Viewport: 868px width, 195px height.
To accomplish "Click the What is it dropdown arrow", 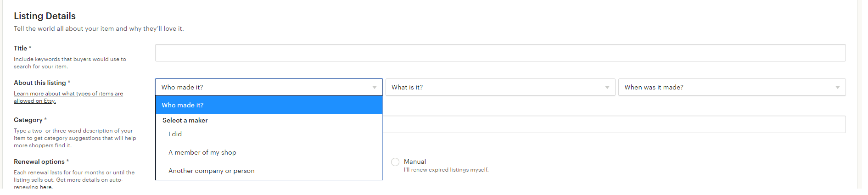I will tap(607, 87).
